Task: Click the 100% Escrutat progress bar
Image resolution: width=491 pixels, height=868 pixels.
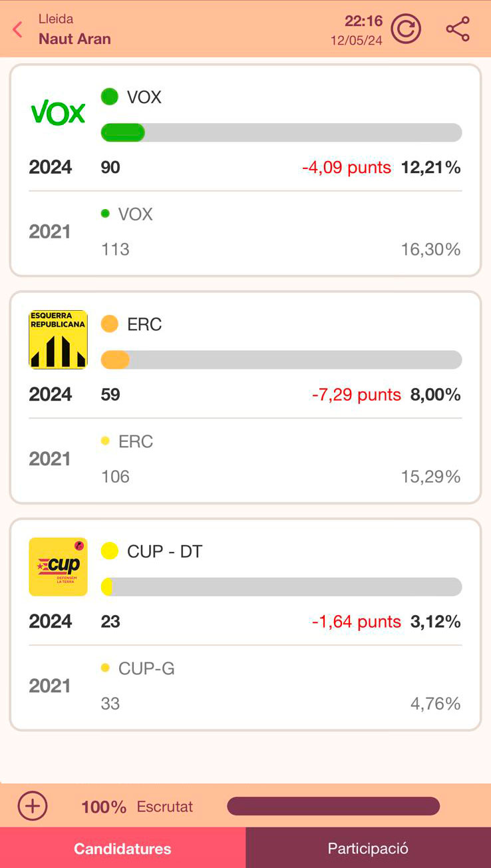Action: [333, 807]
